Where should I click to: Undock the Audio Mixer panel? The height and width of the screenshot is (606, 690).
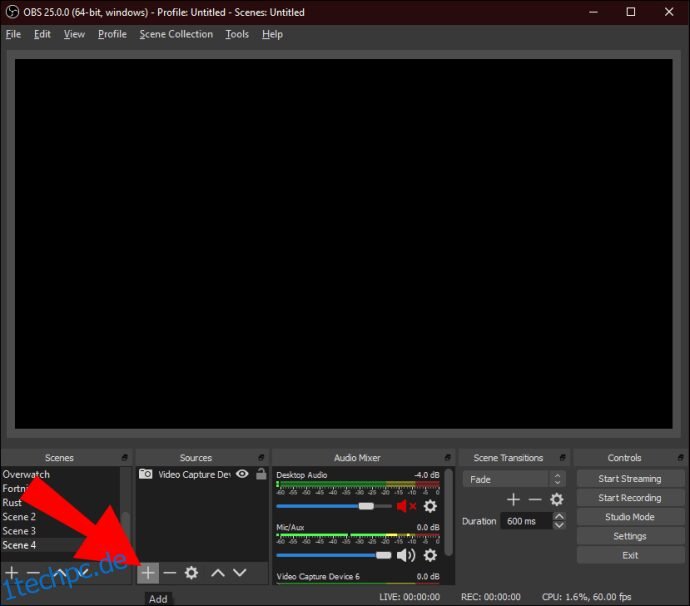pyautogui.click(x=448, y=458)
